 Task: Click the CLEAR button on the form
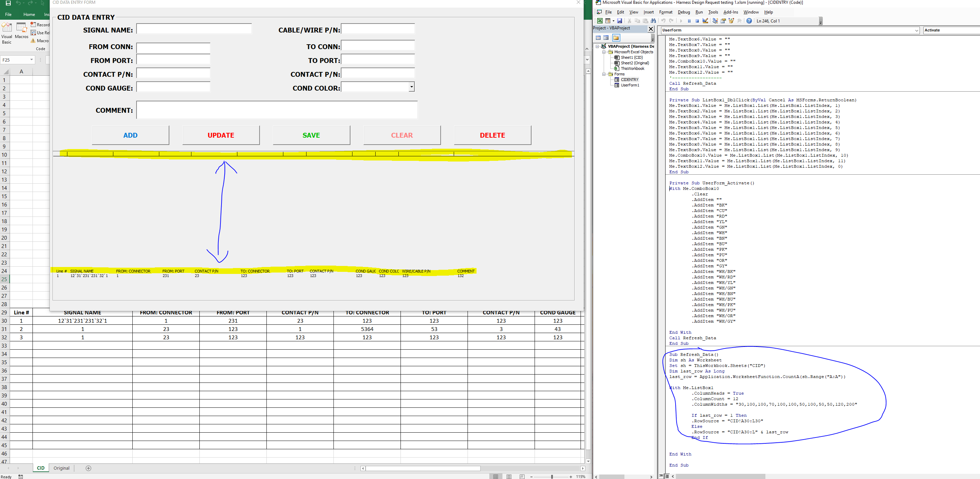[402, 135]
